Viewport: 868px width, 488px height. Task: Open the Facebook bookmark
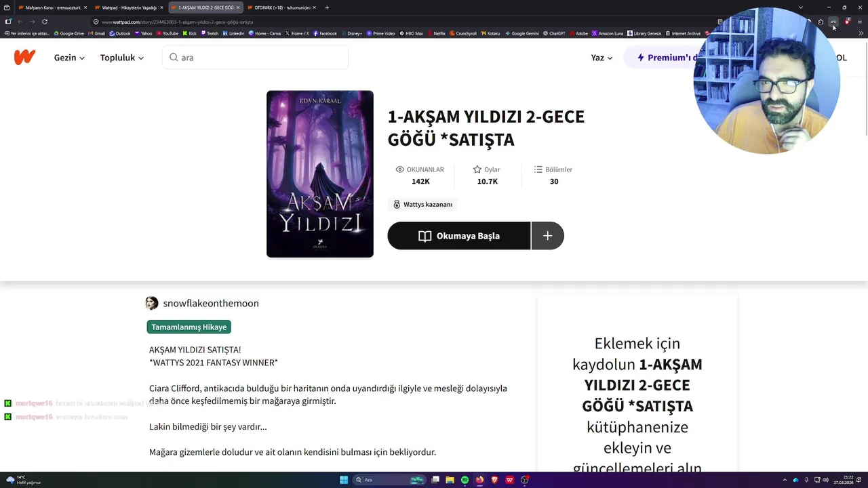point(325,33)
